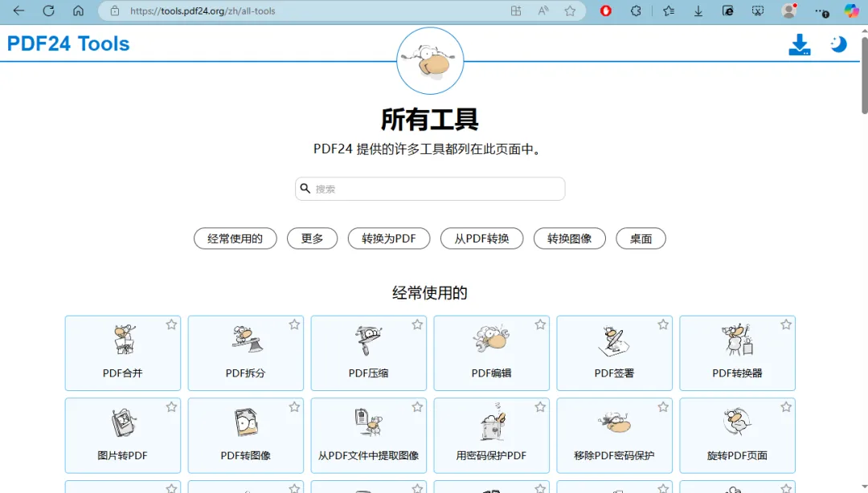This screenshot has height=493, width=868.
Task: Open the 旋转PDF页面 tool icon
Action: (x=737, y=422)
